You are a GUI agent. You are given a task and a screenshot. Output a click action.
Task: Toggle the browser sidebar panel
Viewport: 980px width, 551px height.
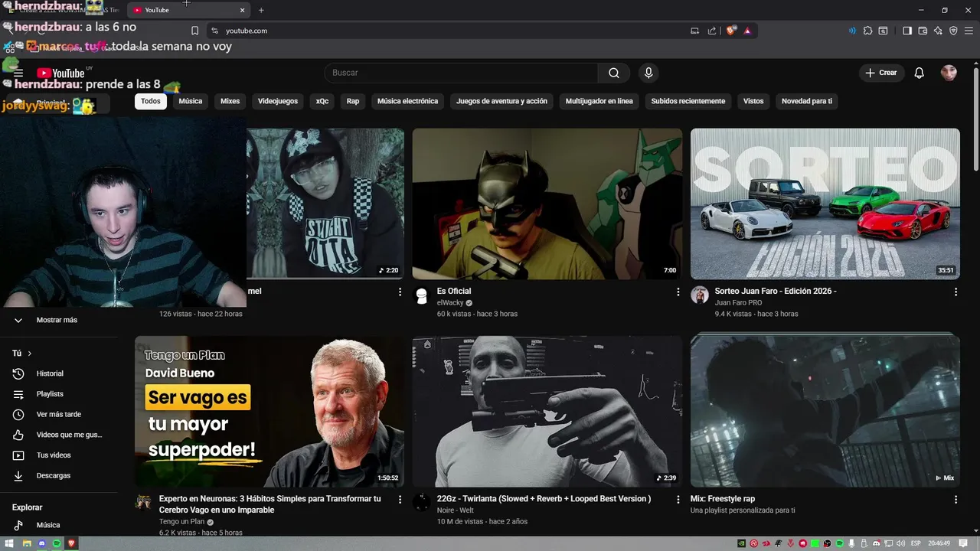click(907, 31)
